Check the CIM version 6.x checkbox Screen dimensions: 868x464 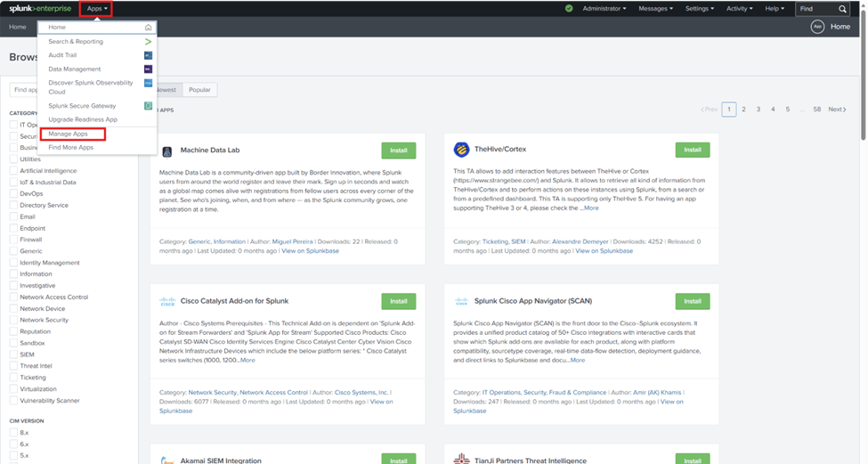tap(13, 444)
